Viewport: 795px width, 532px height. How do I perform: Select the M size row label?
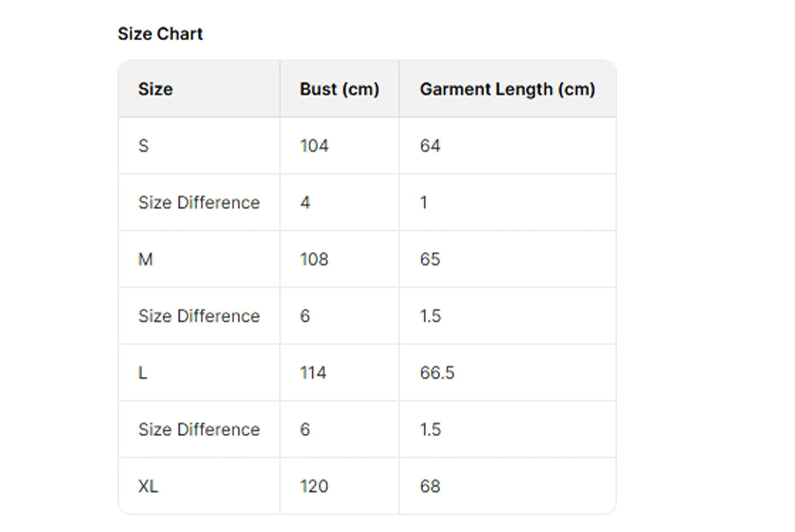click(x=146, y=259)
